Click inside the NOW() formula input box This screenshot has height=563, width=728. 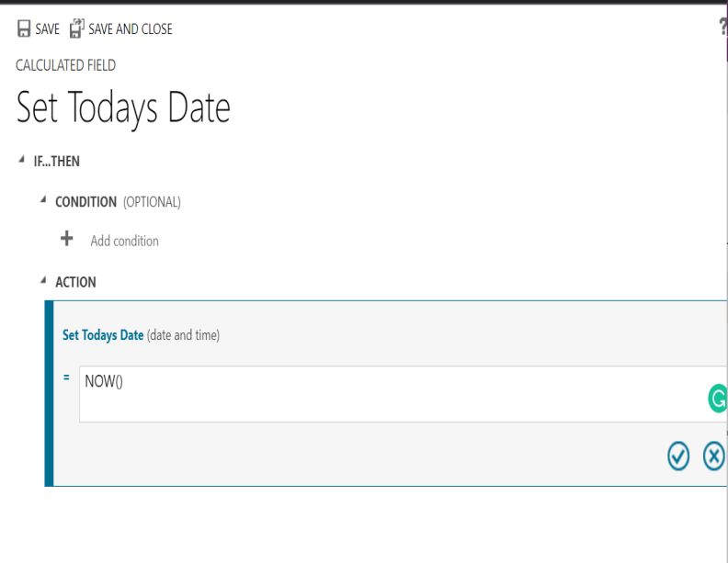point(386,394)
